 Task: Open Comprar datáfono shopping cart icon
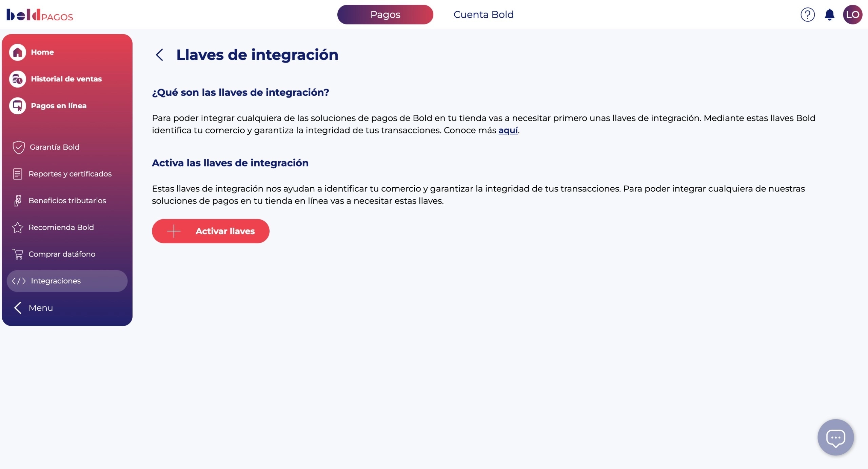pos(18,254)
